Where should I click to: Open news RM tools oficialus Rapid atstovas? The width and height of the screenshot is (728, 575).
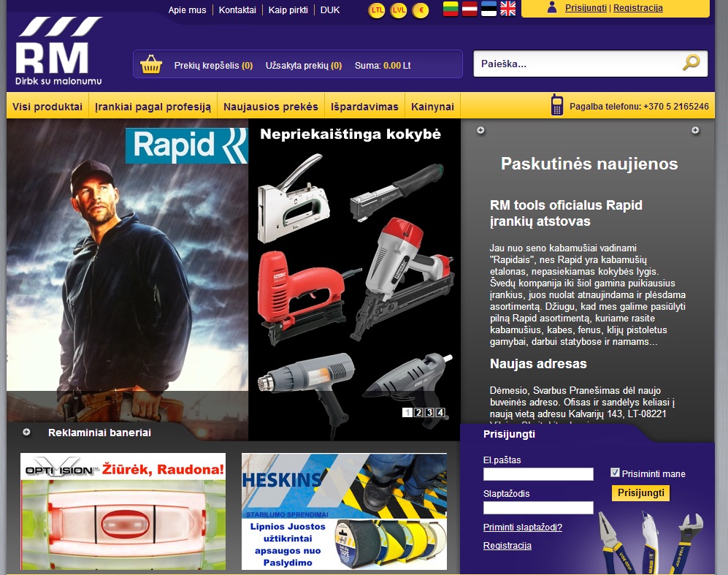pyautogui.click(x=566, y=213)
